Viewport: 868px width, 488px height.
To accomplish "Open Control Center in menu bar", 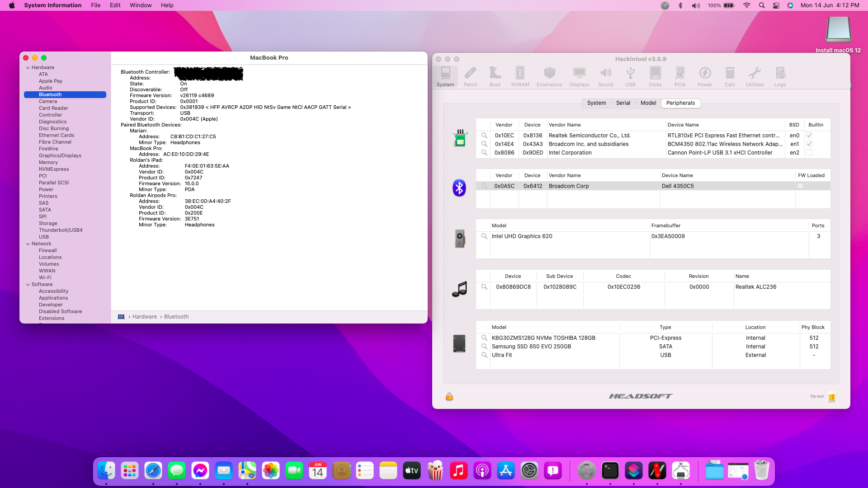I will (x=776, y=5).
